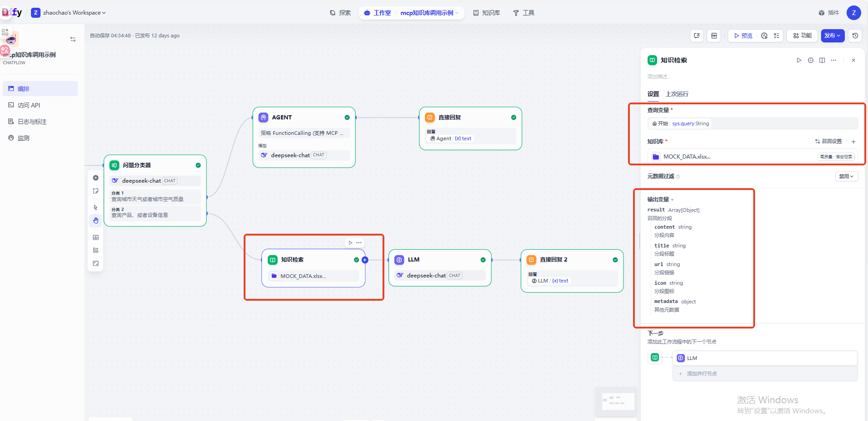The width and height of the screenshot is (868, 421).
Task: Expand the 发布 publish dropdown
Action: (832, 36)
